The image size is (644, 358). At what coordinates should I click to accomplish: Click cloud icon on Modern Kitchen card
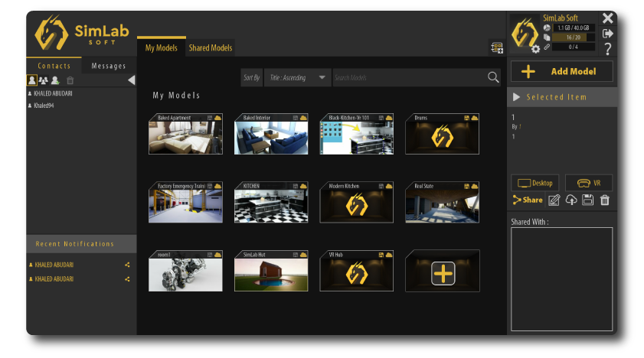click(x=389, y=186)
